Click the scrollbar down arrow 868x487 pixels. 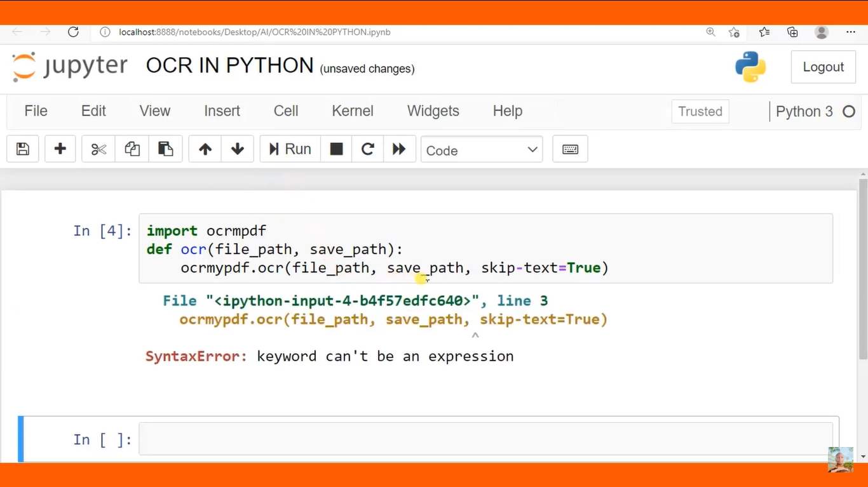click(863, 457)
